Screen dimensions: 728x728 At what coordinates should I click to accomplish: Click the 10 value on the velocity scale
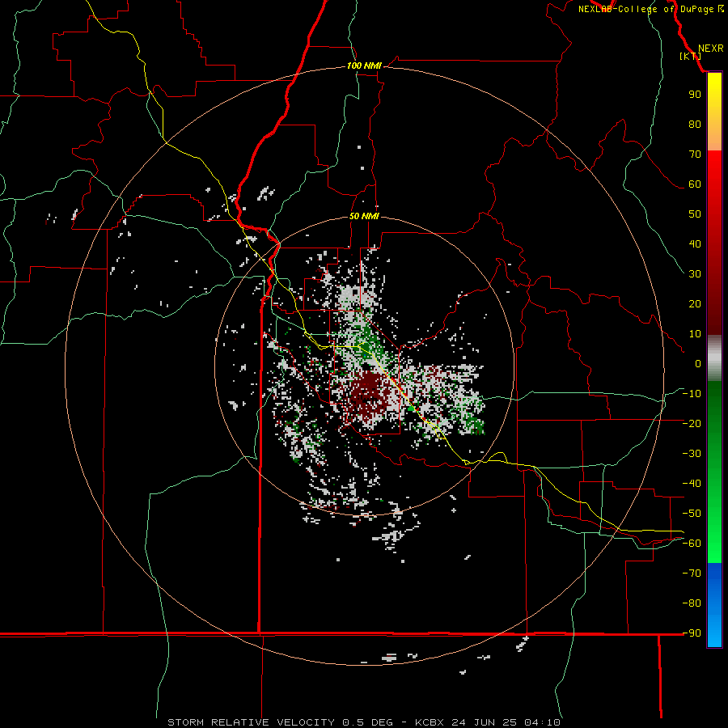(695, 334)
